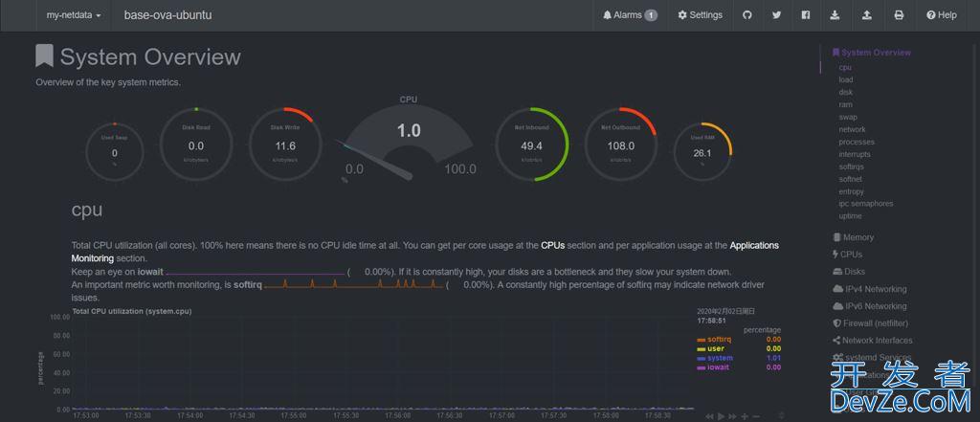
Task: Go to uptime in sidebar submenu
Action: (850, 216)
